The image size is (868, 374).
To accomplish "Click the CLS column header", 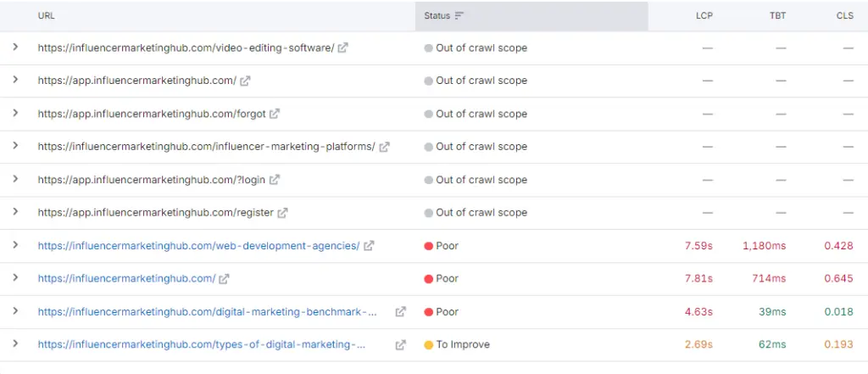I will (844, 15).
